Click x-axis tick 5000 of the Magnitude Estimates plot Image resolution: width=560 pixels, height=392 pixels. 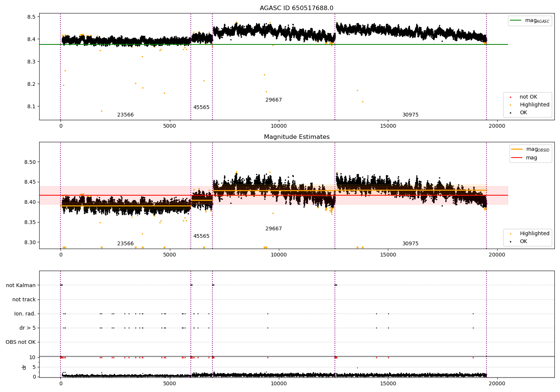click(x=169, y=255)
